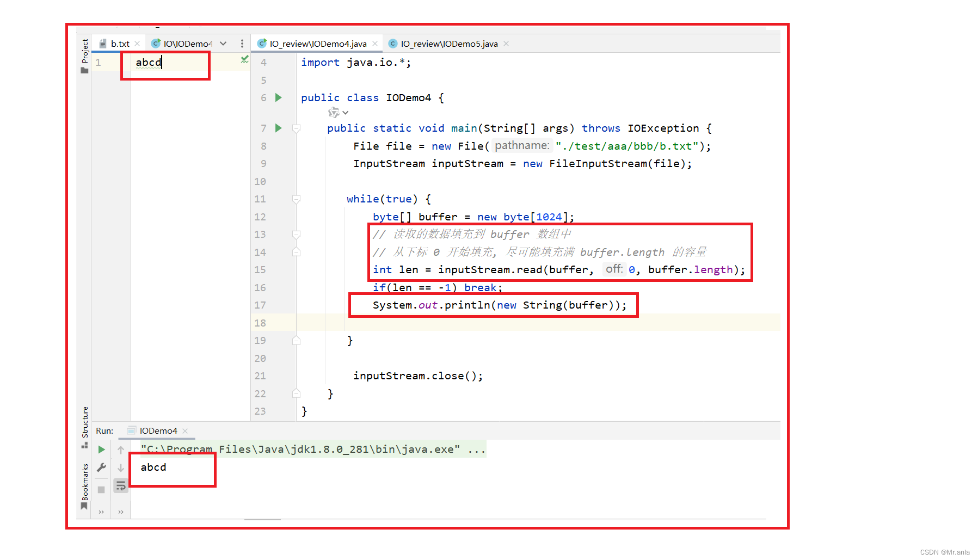Expand the hidden tabs dropdown arrow
Image resolution: width=978 pixels, height=560 pixels.
point(223,44)
